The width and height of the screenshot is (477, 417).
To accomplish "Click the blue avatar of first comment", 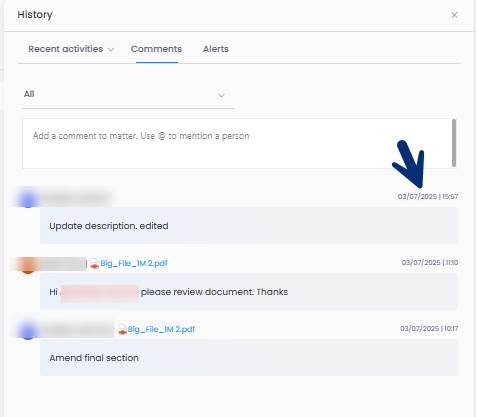I will click(x=28, y=199).
